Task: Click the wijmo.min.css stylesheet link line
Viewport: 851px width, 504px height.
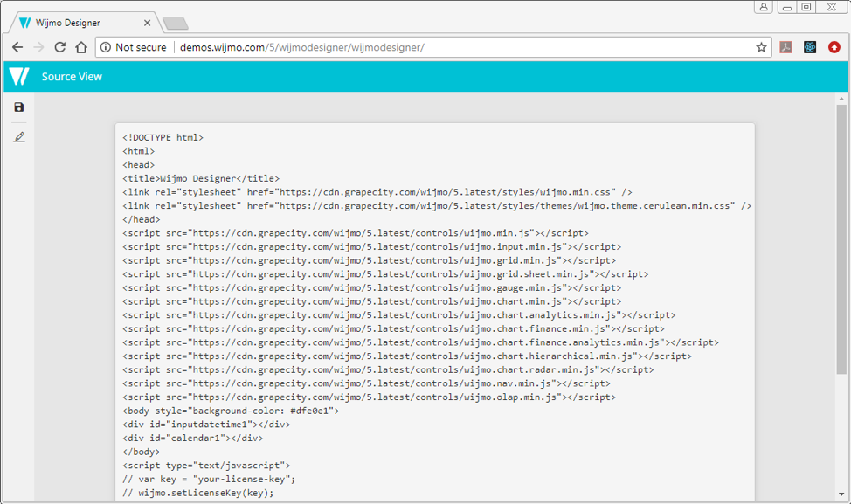Action: click(x=377, y=192)
